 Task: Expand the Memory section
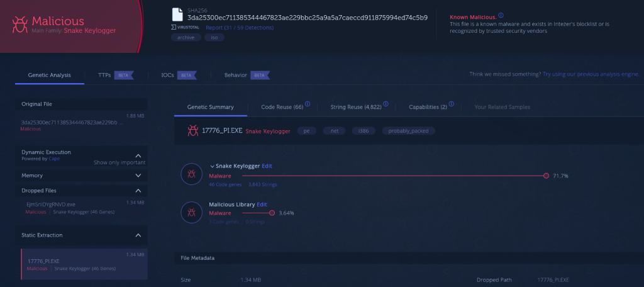click(138, 175)
